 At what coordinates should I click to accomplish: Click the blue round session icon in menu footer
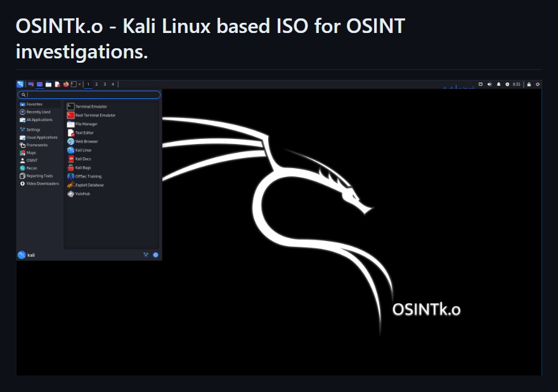click(x=155, y=255)
